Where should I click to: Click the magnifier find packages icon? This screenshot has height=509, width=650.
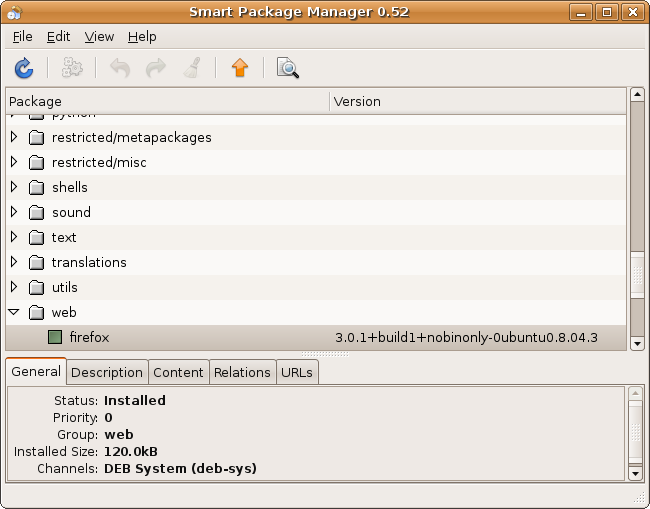click(x=288, y=68)
